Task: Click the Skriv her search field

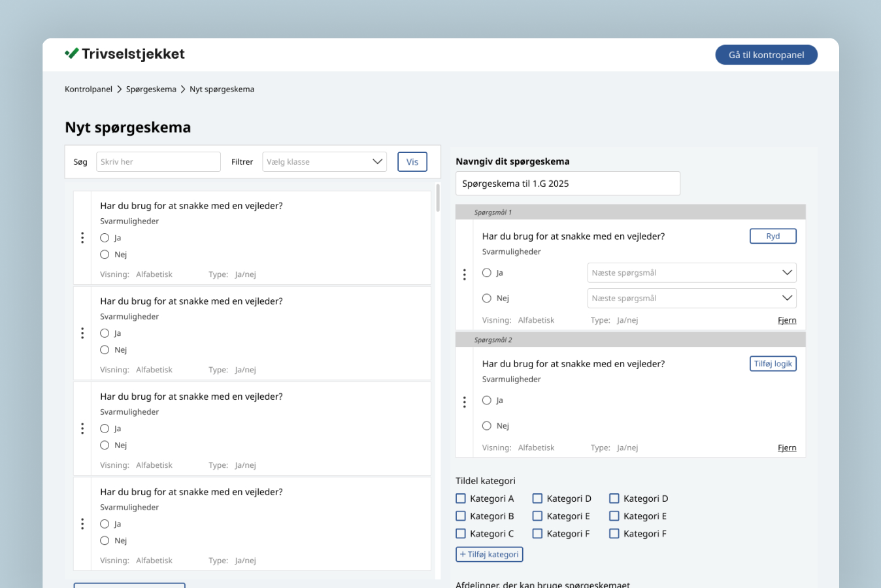Action: click(158, 162)
